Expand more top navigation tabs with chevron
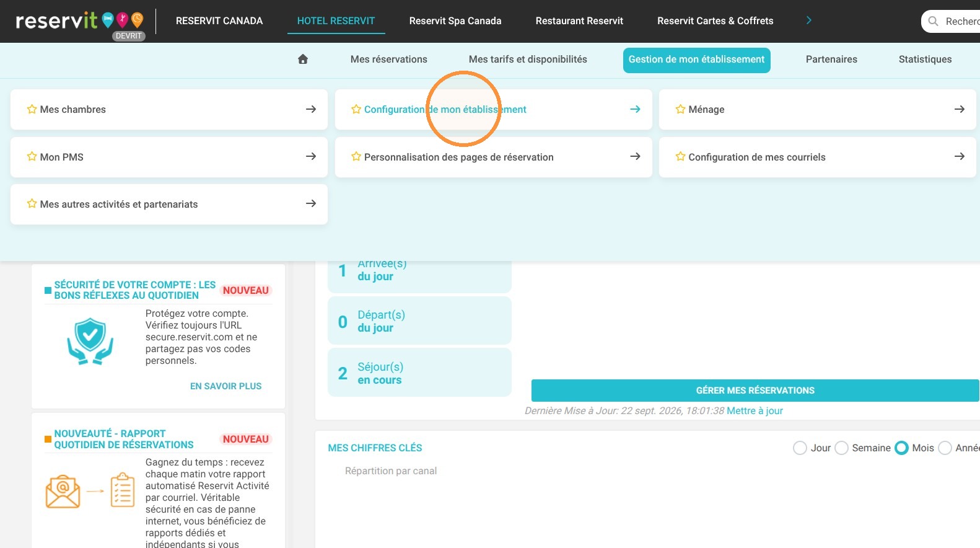Image resolution: width=980 pixels, height=548 pixels. [808, 20]
